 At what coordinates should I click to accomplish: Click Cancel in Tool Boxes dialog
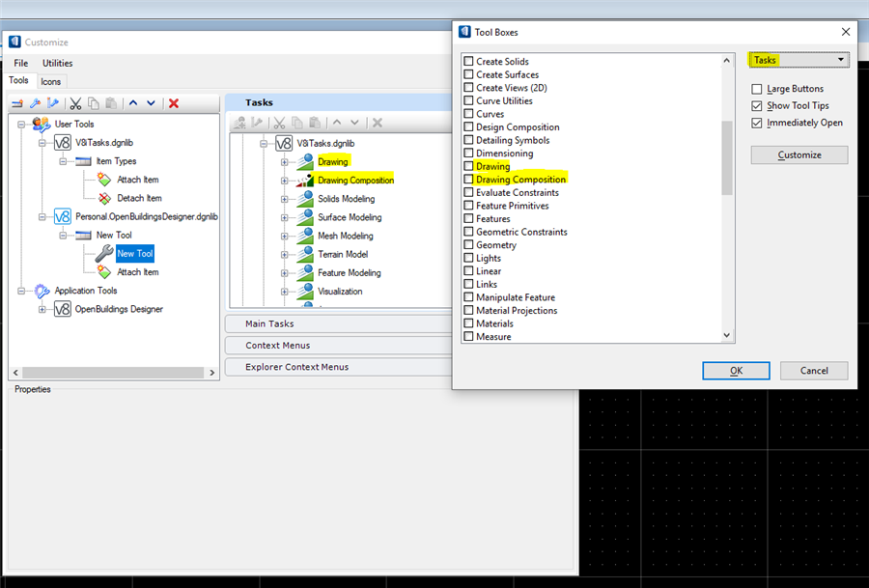coord(814,371)
